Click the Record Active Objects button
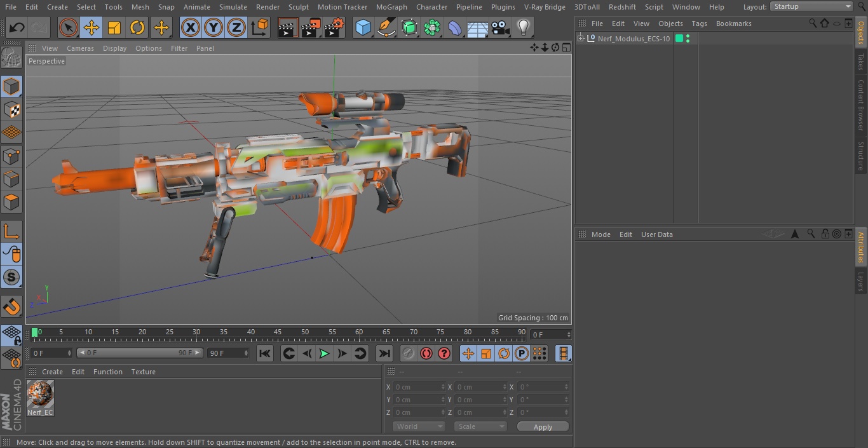The height and width of the screenshot is (448, 868). pos(409,353)
